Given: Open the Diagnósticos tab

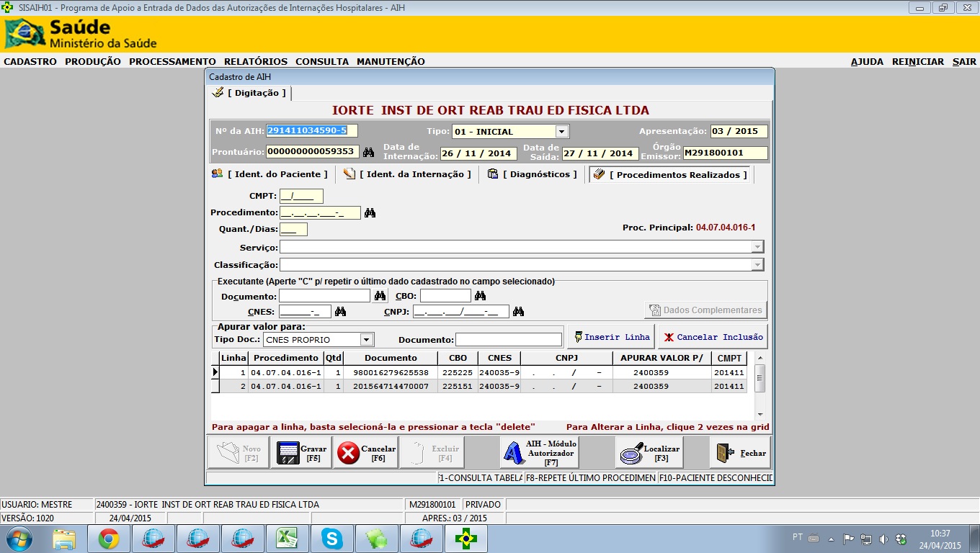Looking at the screenshot, I should (533, 174).
